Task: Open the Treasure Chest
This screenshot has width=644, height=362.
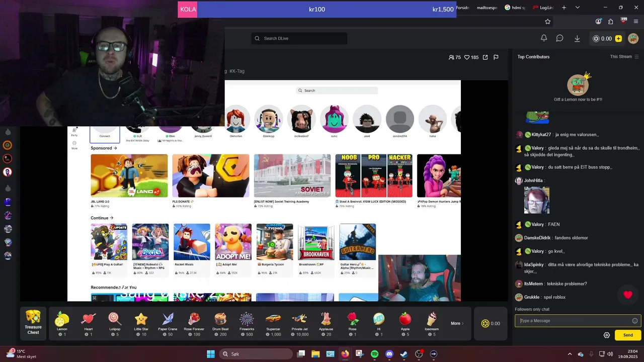Action: 33,323
